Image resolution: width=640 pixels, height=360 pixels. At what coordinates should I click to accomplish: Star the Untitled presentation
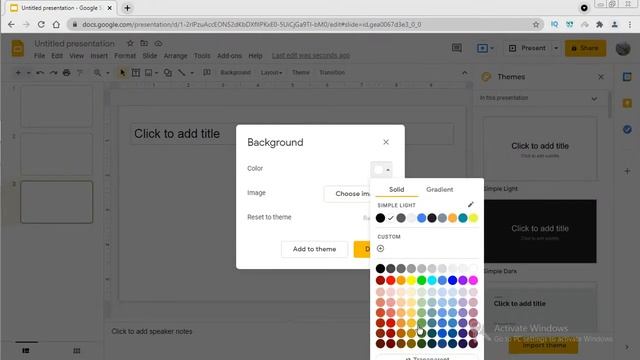point(130,43)
